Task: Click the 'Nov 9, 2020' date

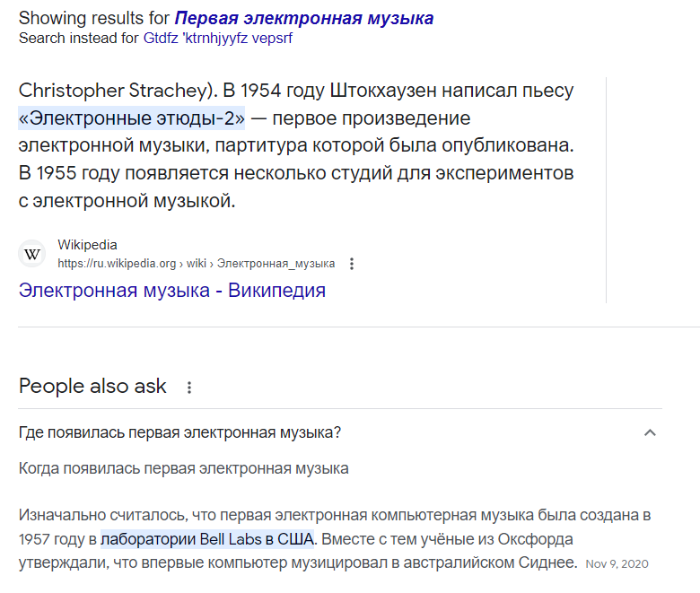Action: tap(617, 564)
